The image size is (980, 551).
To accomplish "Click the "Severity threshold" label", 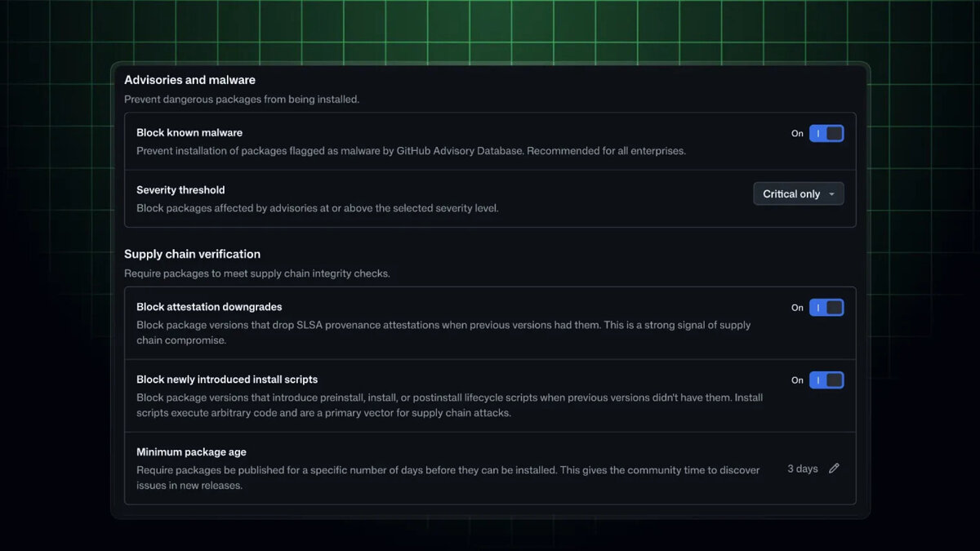I will [x=180, y=190].
